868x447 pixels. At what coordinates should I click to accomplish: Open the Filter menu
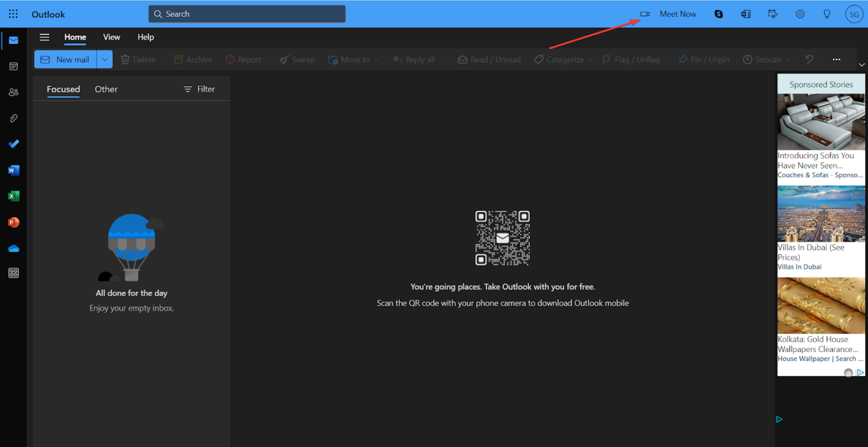(x=199, y=89)
